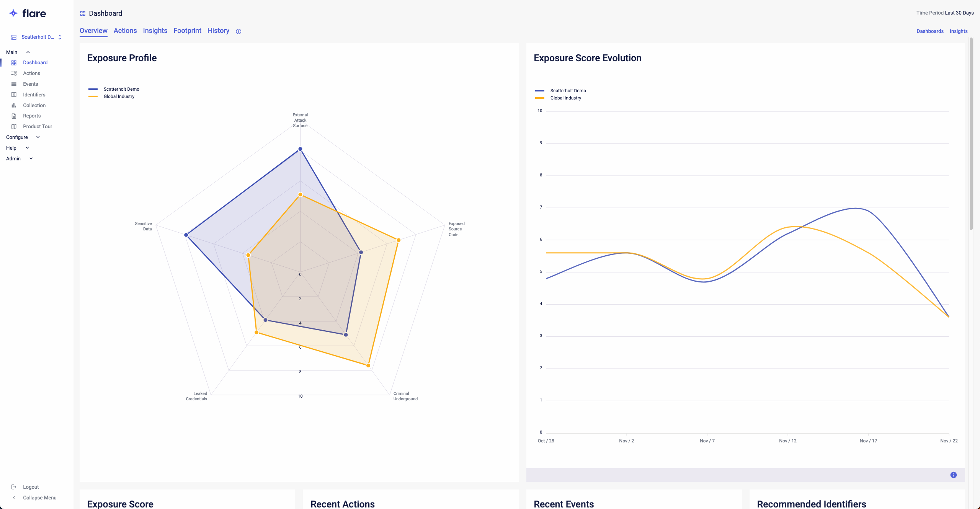The height and width of the screenshot is (509, 980).
Task: Click the Reports document icon
Action: 14,116
